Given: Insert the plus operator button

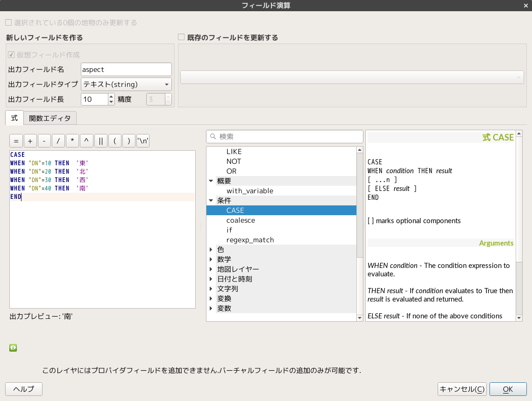Looking at the screenshot, I should click(x=30, y=141).
